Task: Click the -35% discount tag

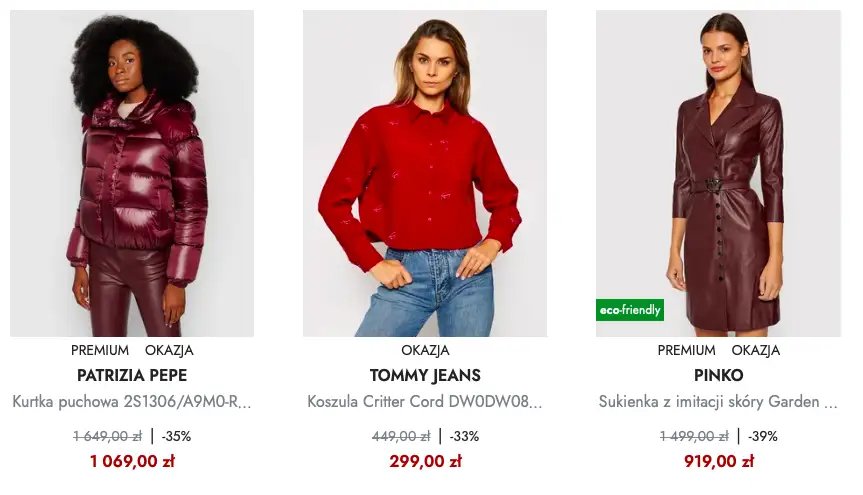Action: pos(177,436)
